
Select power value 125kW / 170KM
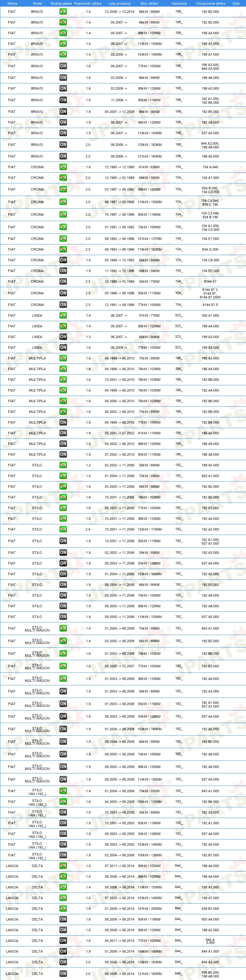[149, 529]
